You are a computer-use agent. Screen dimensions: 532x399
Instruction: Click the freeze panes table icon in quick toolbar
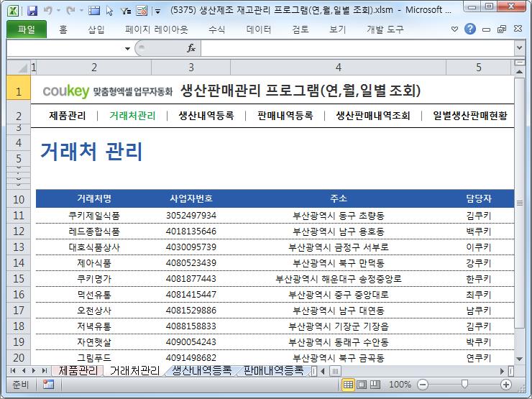[x=94, y=11]
